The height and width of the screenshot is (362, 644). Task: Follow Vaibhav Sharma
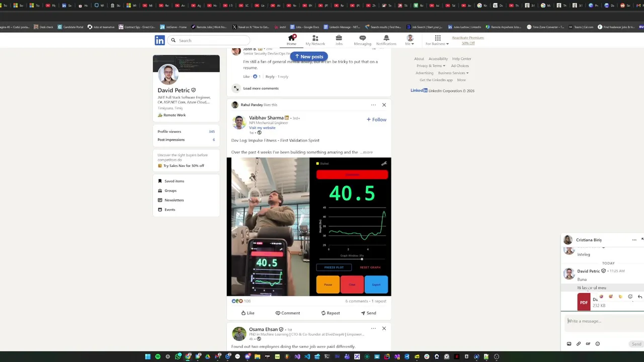point(376,120)
